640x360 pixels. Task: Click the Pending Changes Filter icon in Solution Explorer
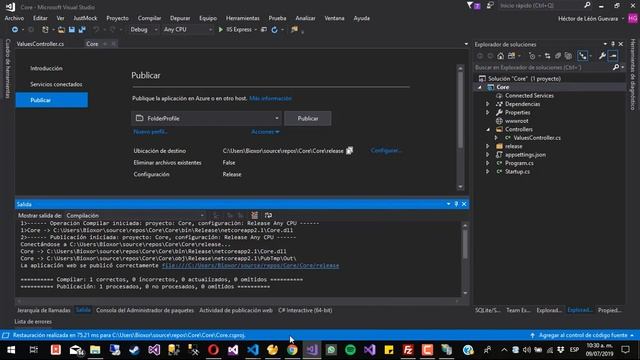(x=532, y=56)
